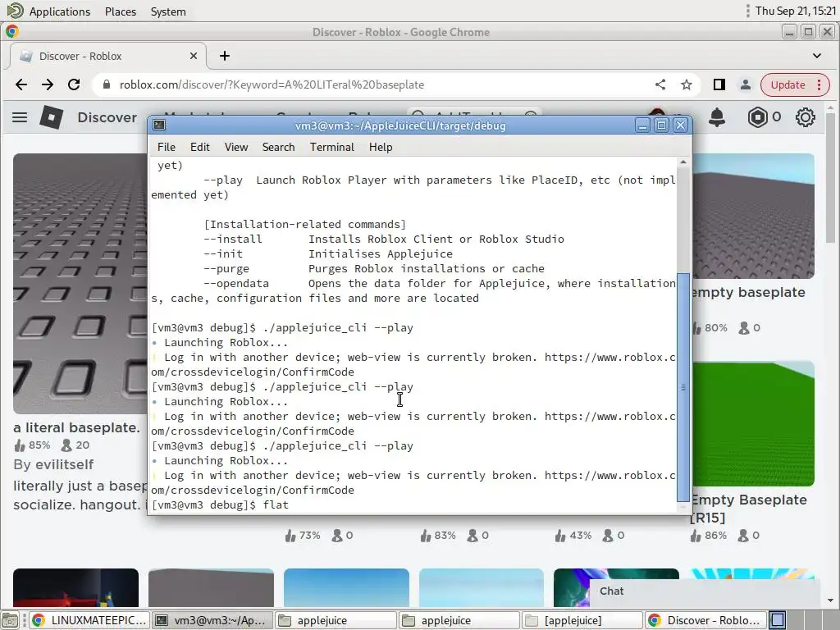Open Chrome profile icon
The height and width of the screenshot is (630, 840).
[x=745, y=84]
